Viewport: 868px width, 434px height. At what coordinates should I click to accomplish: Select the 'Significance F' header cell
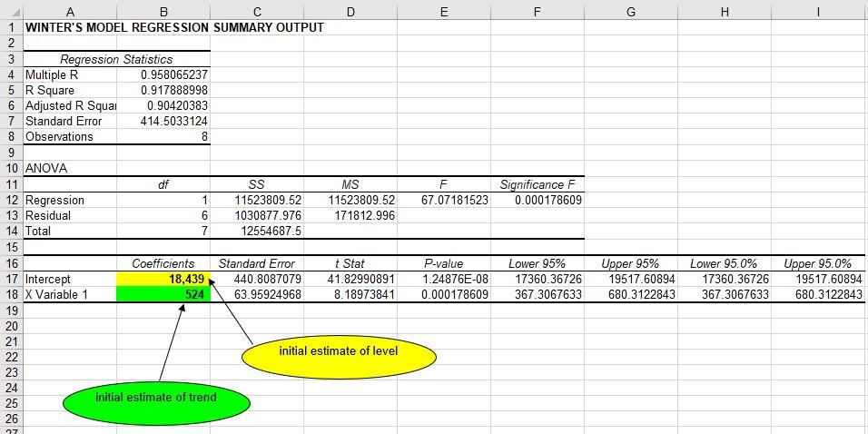click(538, 184)
